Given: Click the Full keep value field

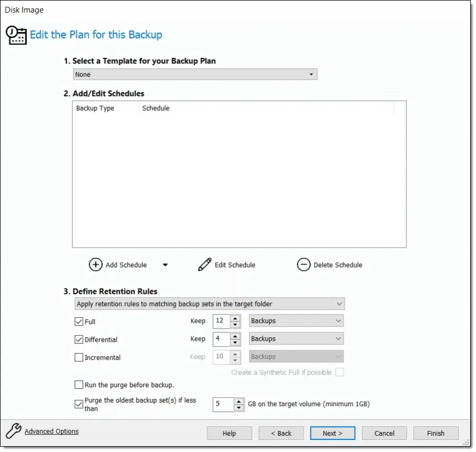Looking at the screenshot, I should pyautogui.click(x=221, y=321).
